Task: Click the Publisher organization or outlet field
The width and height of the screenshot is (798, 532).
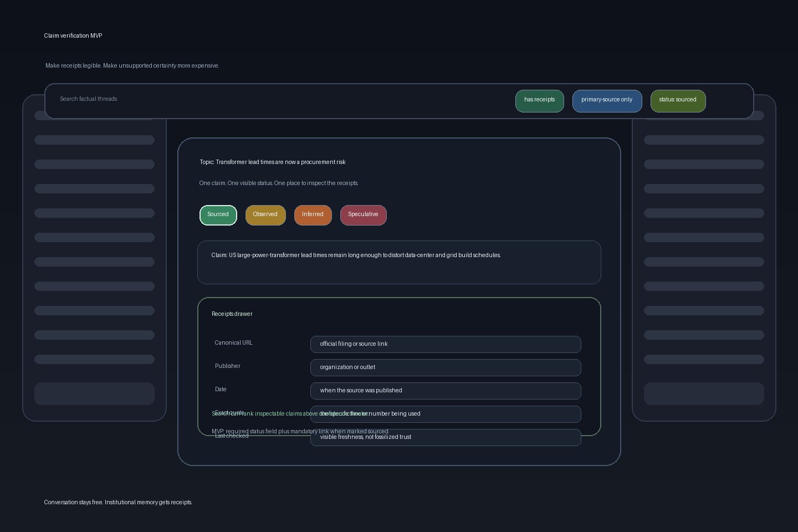Action: 446,367
